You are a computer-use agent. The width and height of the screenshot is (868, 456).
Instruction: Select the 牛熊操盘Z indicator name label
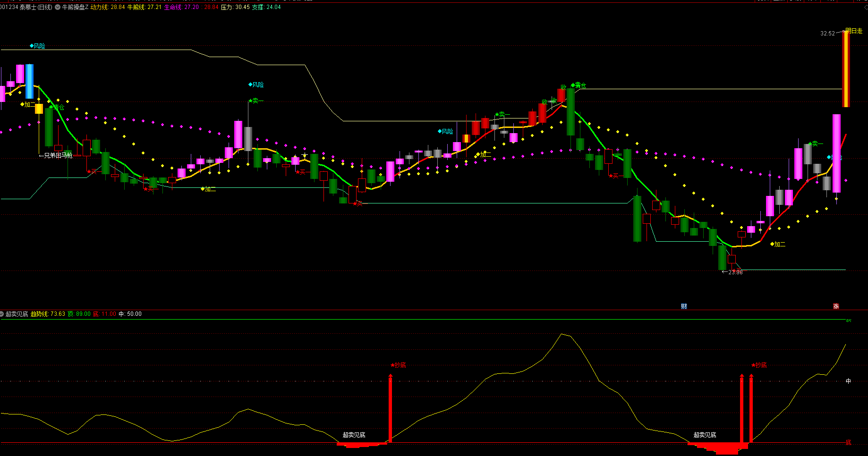[75, 7]
